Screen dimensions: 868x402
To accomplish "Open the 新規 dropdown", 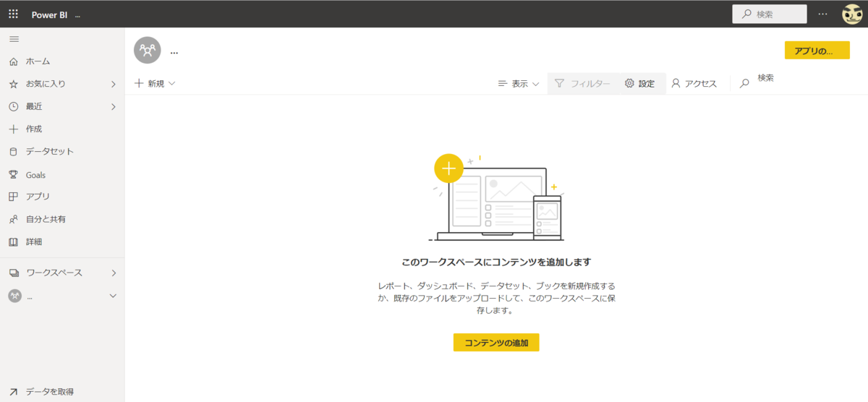I will [x=155, y=84].
